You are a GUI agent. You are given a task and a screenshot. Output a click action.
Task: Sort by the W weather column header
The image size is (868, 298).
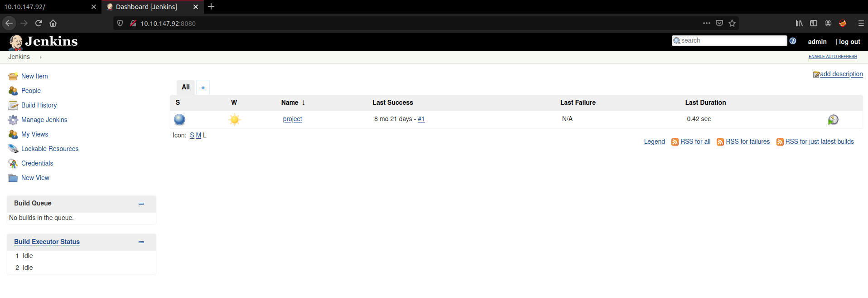(234, 103)
